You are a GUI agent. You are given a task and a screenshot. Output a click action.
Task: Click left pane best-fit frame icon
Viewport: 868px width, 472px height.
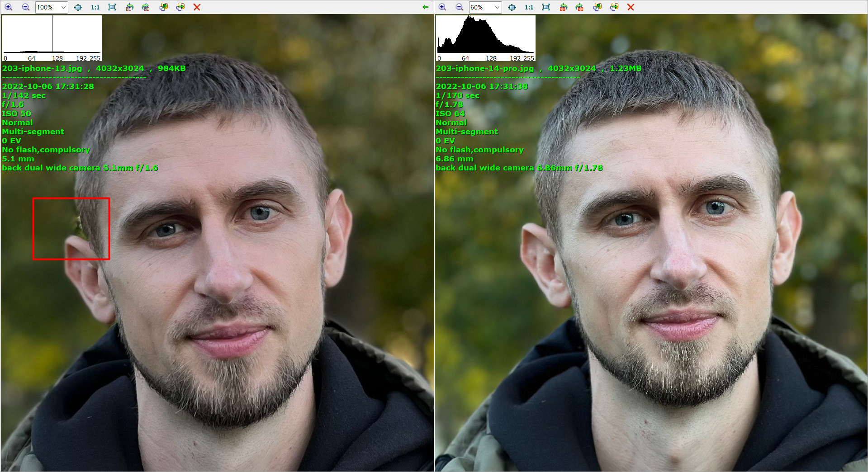pos(112,7)
